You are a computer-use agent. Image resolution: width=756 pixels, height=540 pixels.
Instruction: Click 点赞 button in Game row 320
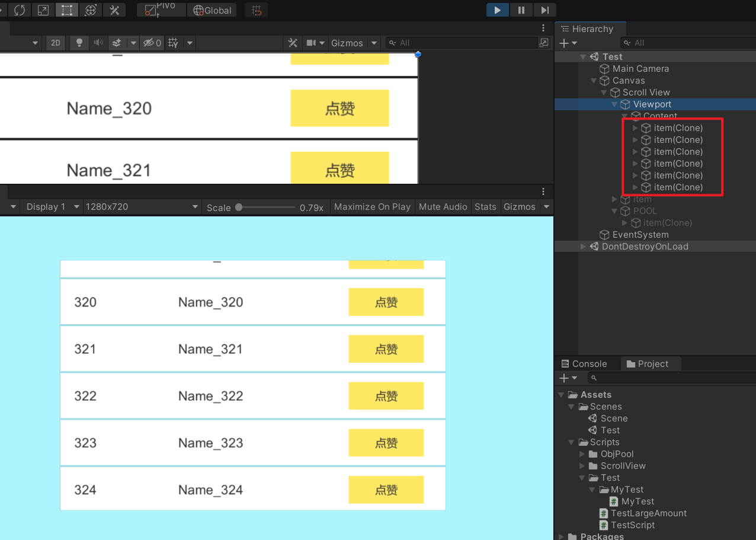386,302
